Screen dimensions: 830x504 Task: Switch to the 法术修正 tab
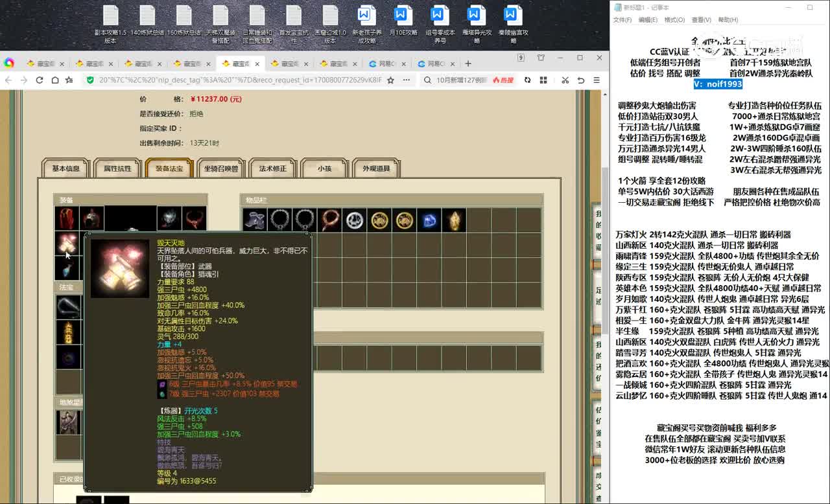pyautogui.click(x=273, y=168)
